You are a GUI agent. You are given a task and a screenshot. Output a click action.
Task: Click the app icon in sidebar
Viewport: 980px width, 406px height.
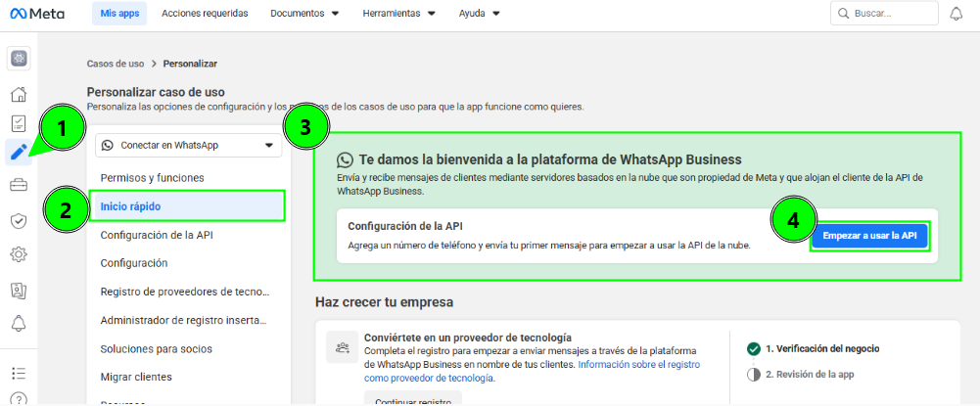tap(19, 60)
